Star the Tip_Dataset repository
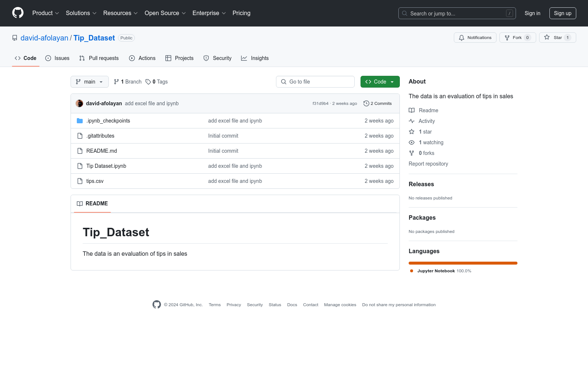Viewport: 588px width, 368px height. 557,38
